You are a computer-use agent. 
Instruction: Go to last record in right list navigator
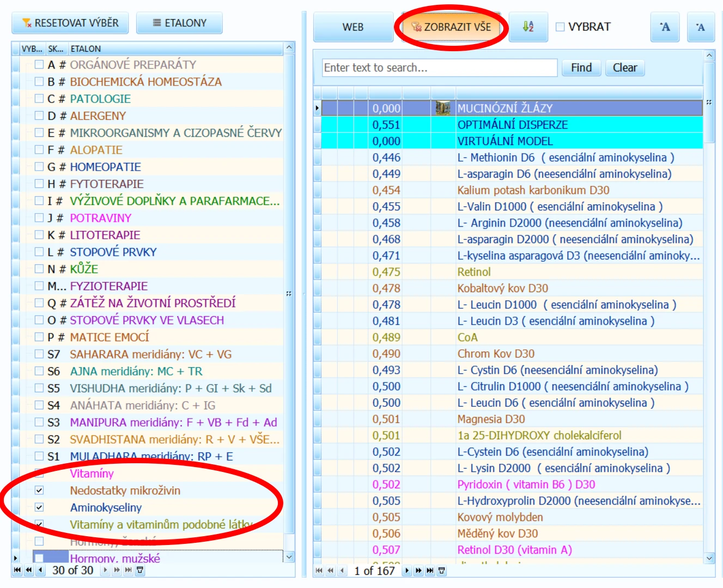[430, 571]
